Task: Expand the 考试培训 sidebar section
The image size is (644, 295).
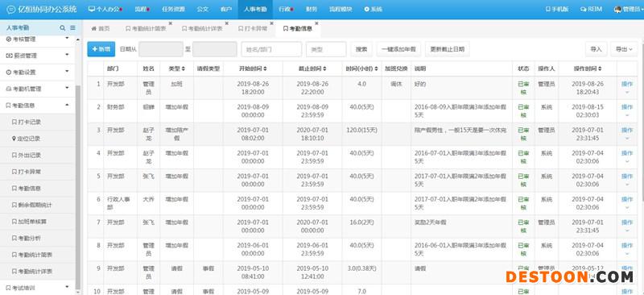Action: click(38, 287)
